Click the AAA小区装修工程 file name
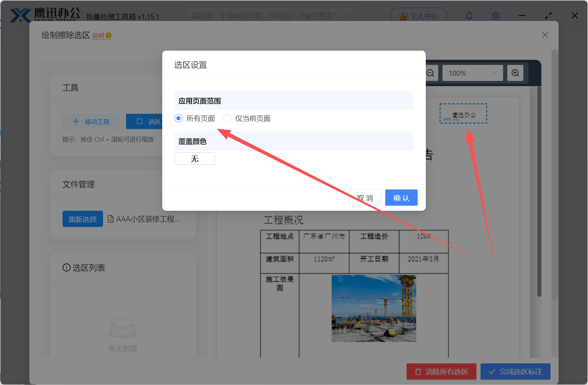Screen dimensions: 588x385 (x=149, y=219)
